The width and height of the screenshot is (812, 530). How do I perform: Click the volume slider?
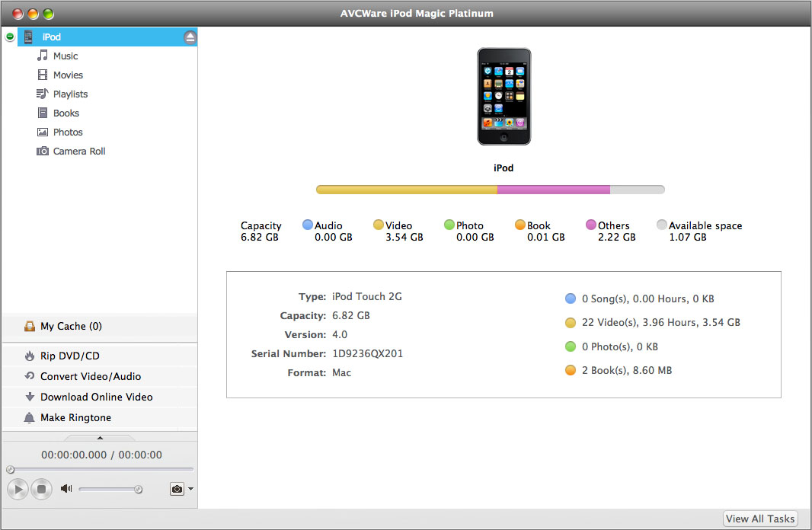pyautogui.click(x=110, y=489)
